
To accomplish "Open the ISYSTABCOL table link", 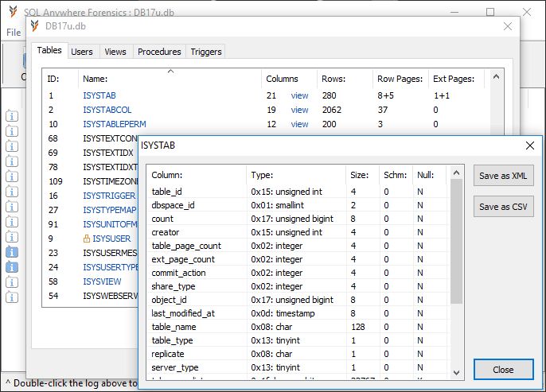I will click(x=107, y=110).
